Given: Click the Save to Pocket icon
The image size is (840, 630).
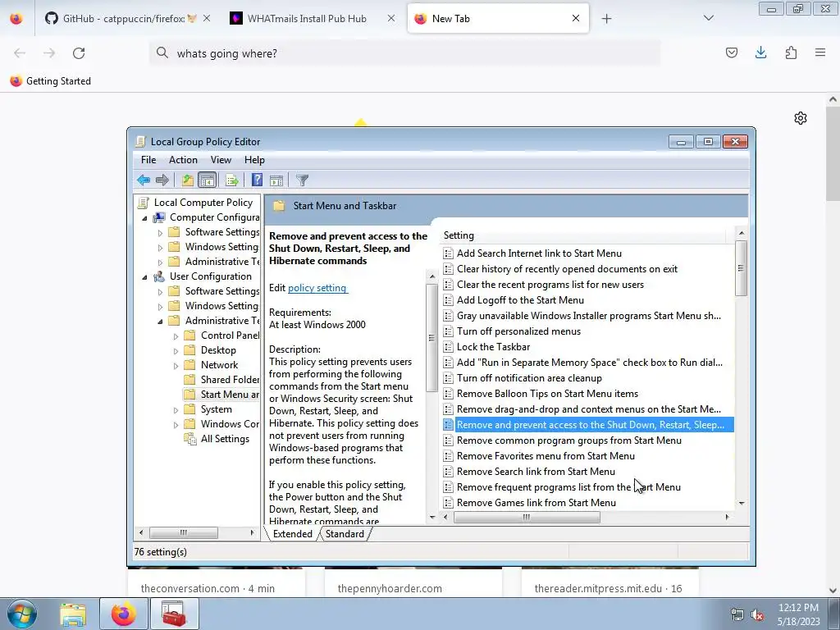Looking at the screenshot, I should point(731,52).
